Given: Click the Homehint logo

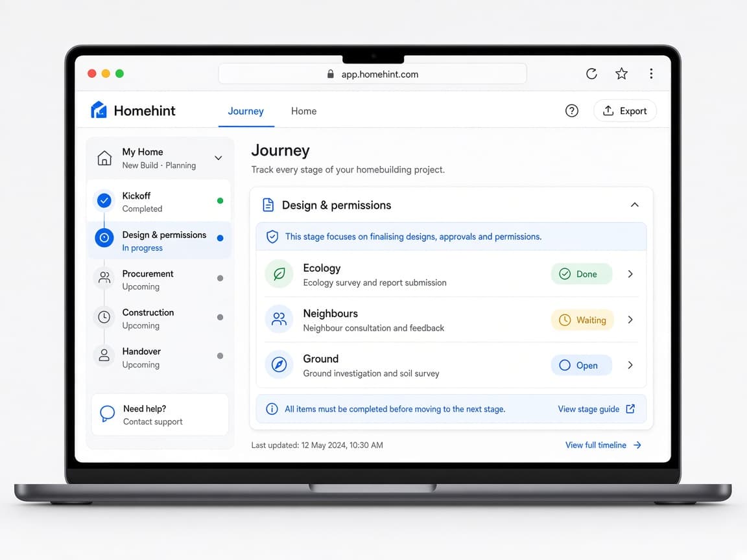Looking at the screenshot, I should pyautogui.click(x=133, y=110).
